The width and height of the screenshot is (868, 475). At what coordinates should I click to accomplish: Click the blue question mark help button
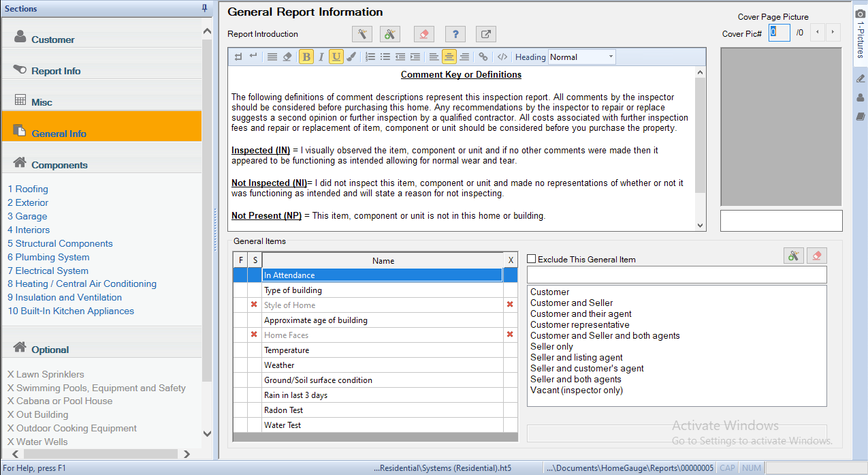click(x=455, y=34)
